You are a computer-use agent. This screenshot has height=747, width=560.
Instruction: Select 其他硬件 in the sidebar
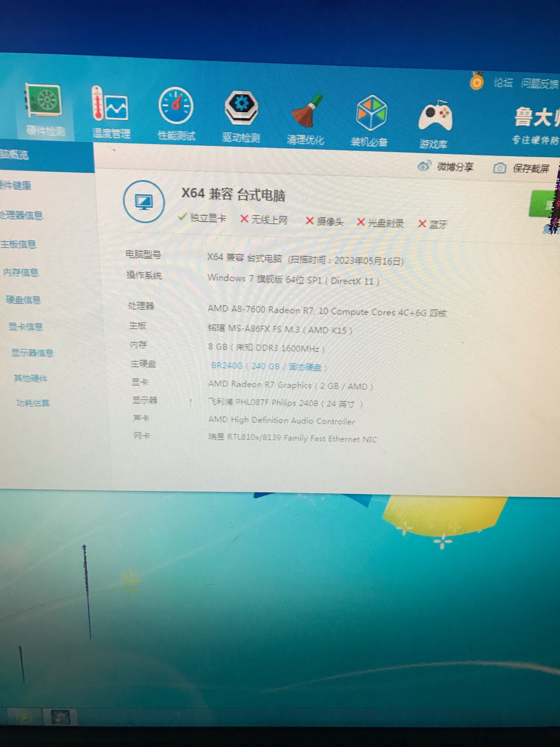point(31,378)
